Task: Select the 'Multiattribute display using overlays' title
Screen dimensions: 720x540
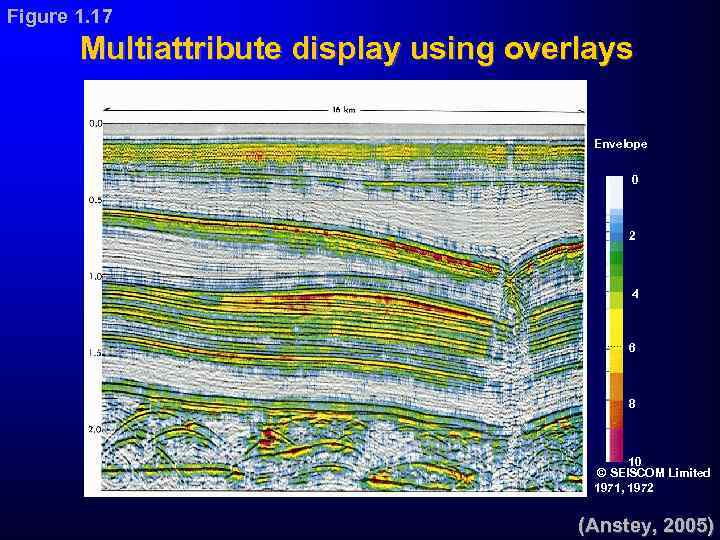Action: tap(357, 49)
